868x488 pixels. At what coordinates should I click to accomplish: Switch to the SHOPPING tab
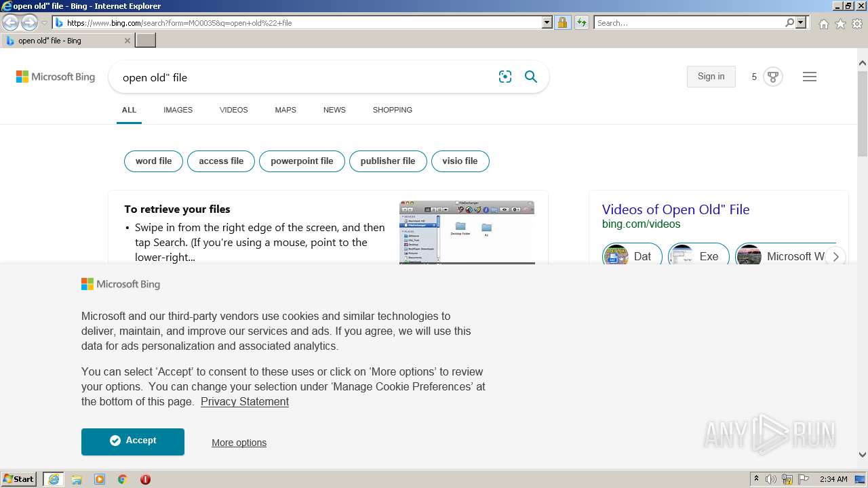click(392, 110)
